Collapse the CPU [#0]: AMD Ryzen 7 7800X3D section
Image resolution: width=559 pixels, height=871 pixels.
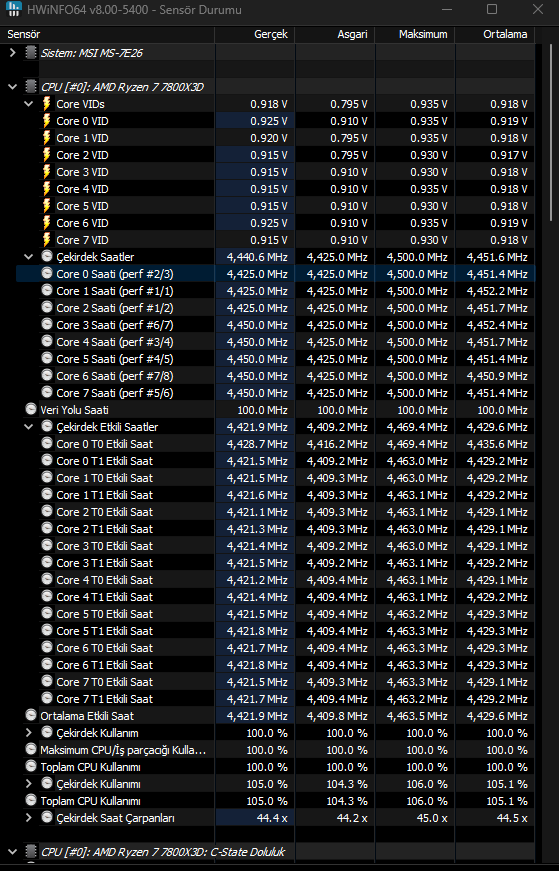coord(13,87)
